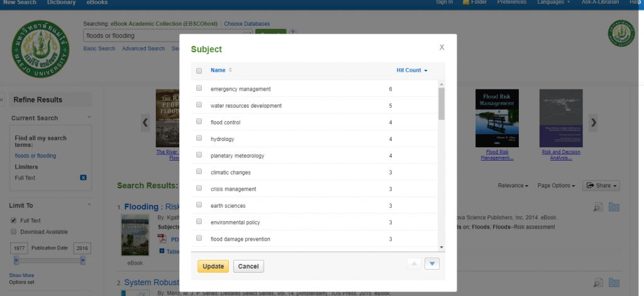The width and height of the screenshot is (644, 296).
Task: Preview result 2 with magnifier icon
Action: [x=599, y=282]
